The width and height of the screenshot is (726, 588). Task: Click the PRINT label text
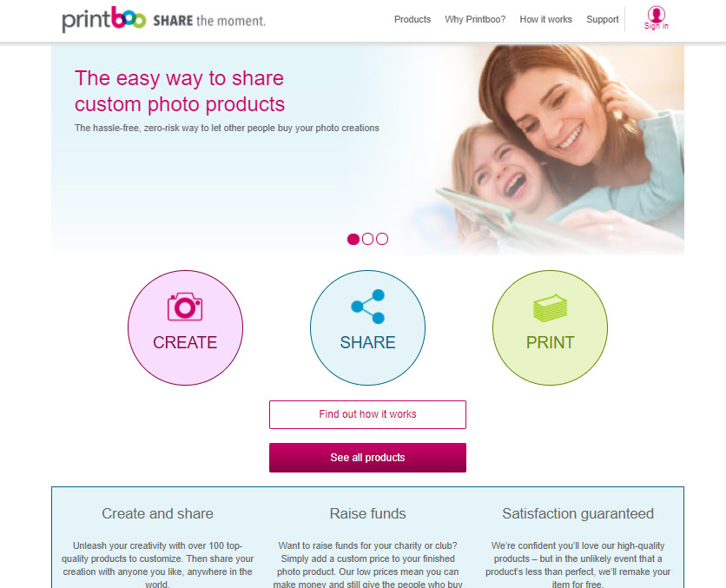[550, 342]
